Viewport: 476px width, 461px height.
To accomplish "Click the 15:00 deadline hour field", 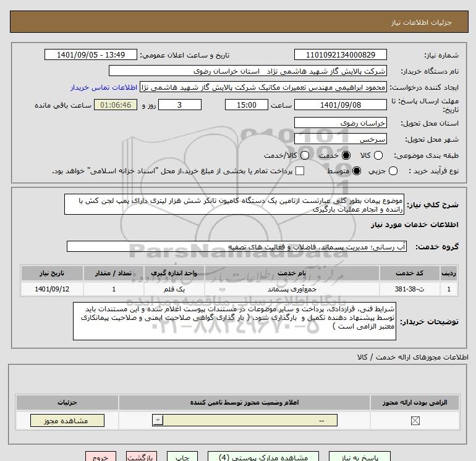I will [x=247, y=105].
